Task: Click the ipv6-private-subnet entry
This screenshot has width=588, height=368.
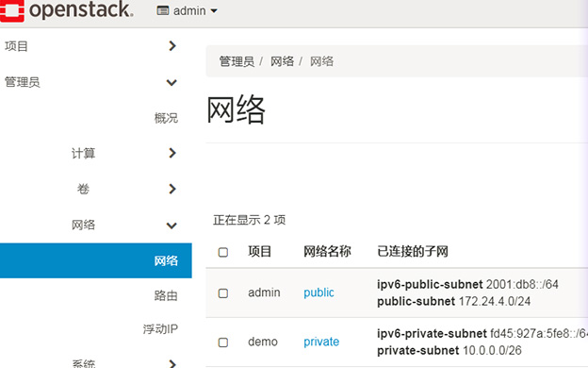Action: point(482,333)
